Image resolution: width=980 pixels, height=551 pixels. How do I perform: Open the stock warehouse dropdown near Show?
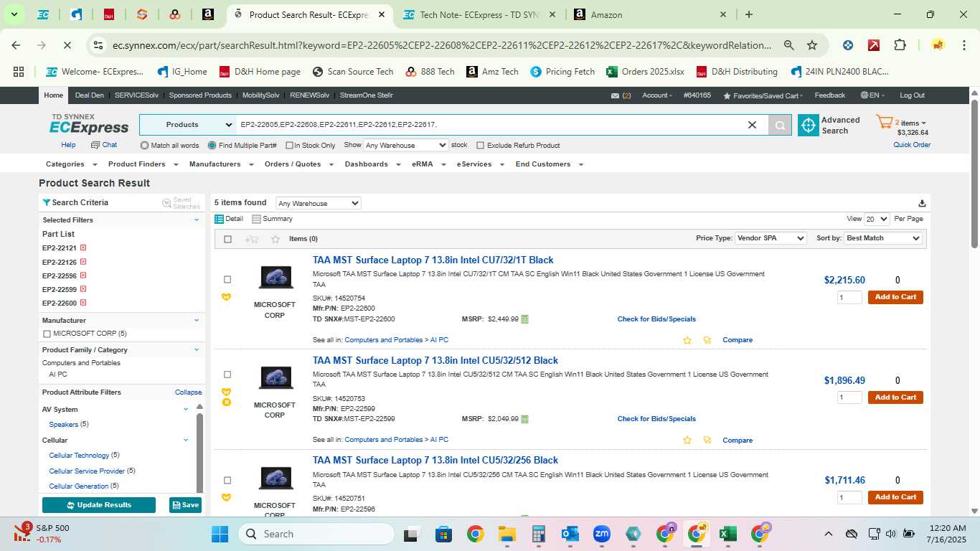(406, 145)
